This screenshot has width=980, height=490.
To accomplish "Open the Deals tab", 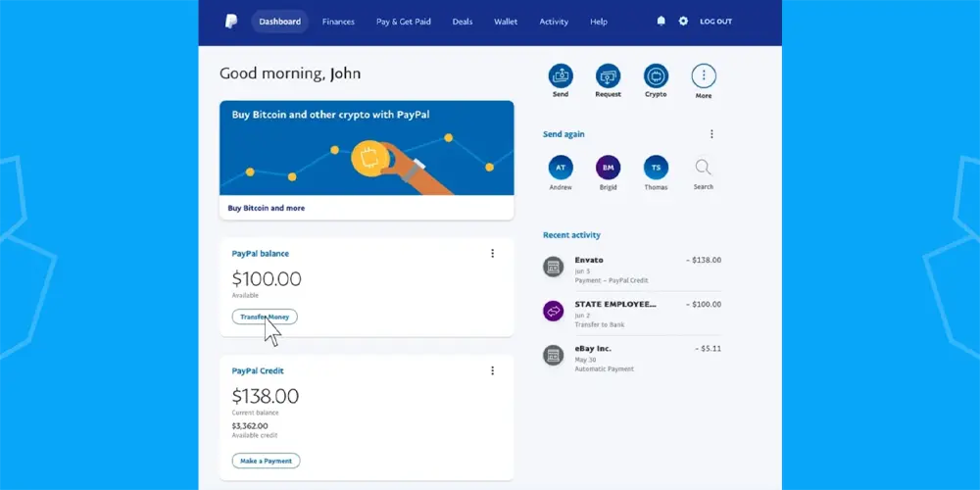I will (463, 22).
